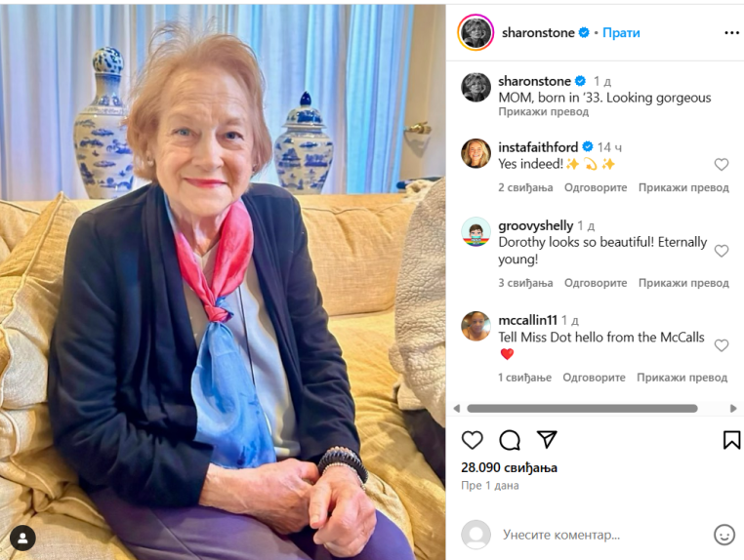Save the post with the bookmark icon
Image resolution: width=744 pixels, height=560 pixels.
[731, 440]
